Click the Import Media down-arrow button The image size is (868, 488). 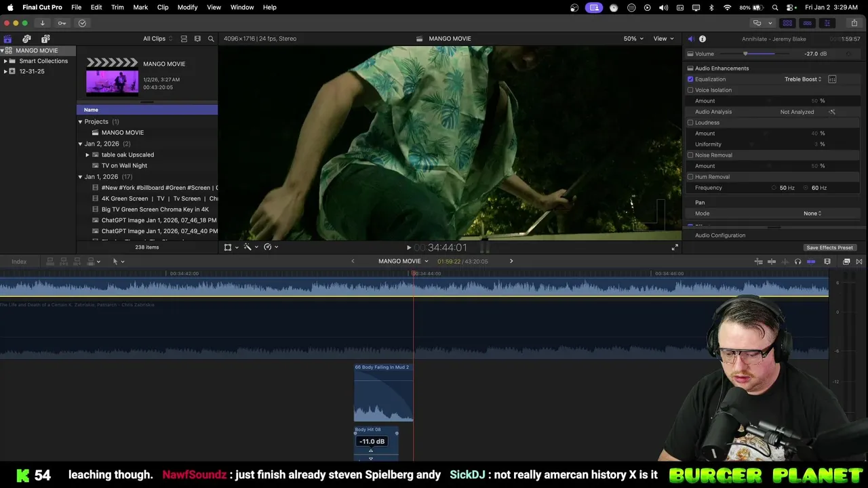42,23
